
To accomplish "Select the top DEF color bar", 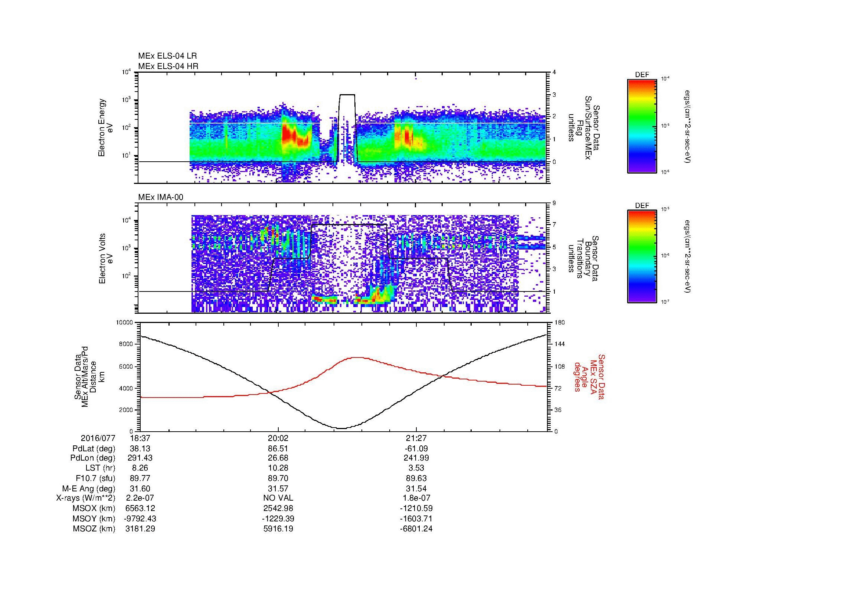I will tap(642, 126).
